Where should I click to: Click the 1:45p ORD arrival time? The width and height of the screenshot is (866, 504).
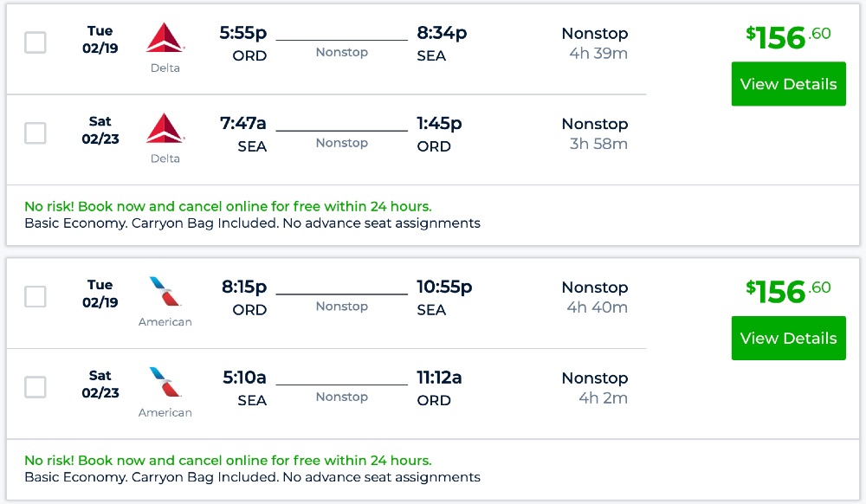[x=439, y=124]
